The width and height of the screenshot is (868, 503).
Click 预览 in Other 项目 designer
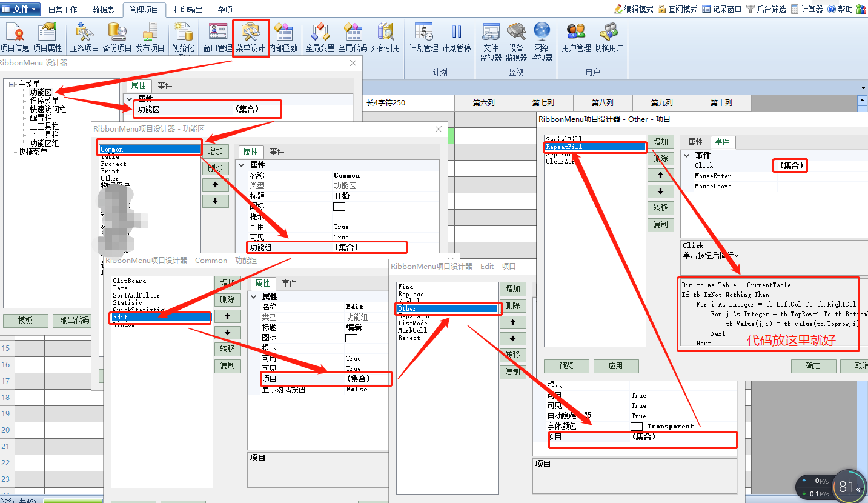[x=566, y=366]
